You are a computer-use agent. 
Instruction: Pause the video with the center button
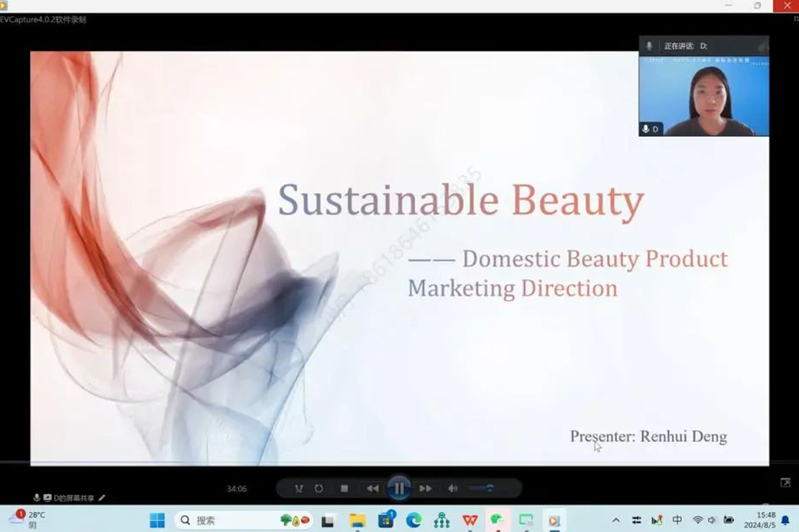[x=399, y=488]
